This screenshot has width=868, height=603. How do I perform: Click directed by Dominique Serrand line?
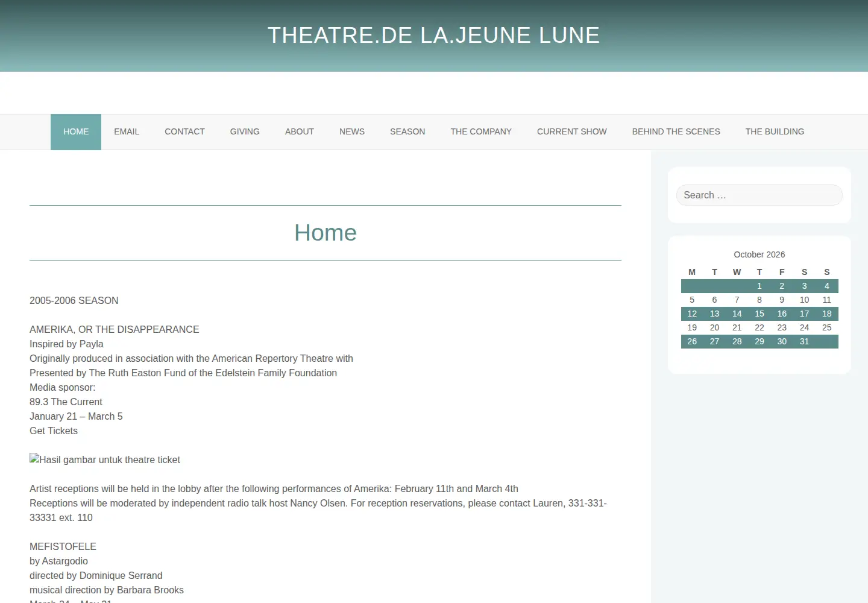click(x=96, y=575)
